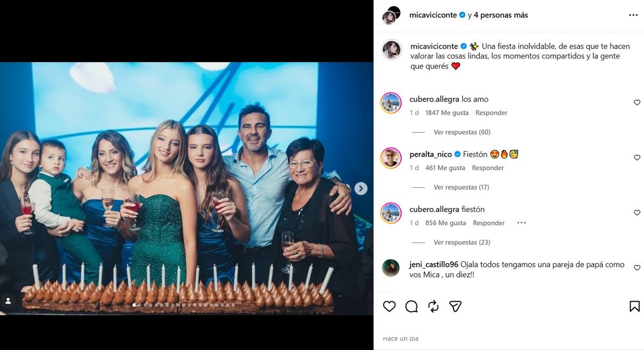Image resolution: width=644 pixels, height=350 pixels.
Task: Like cubero.allegra's 'los amo' comment
Action: 637,103
